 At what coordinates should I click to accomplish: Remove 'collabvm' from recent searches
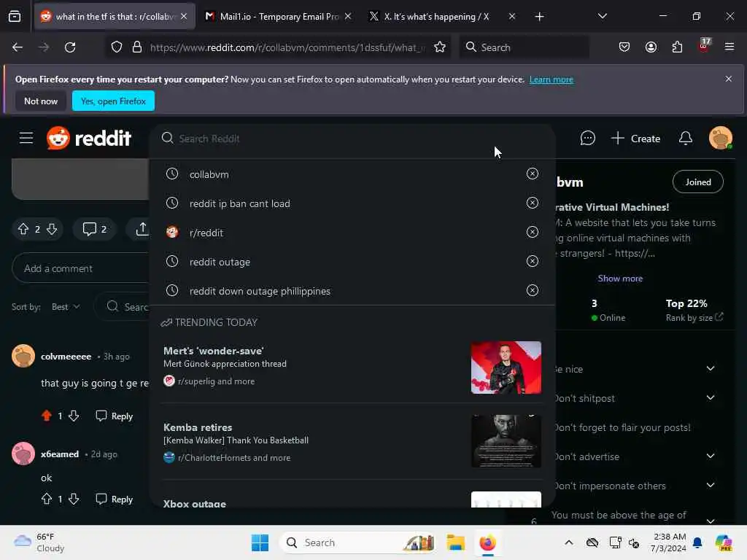[x=532, y=174]
